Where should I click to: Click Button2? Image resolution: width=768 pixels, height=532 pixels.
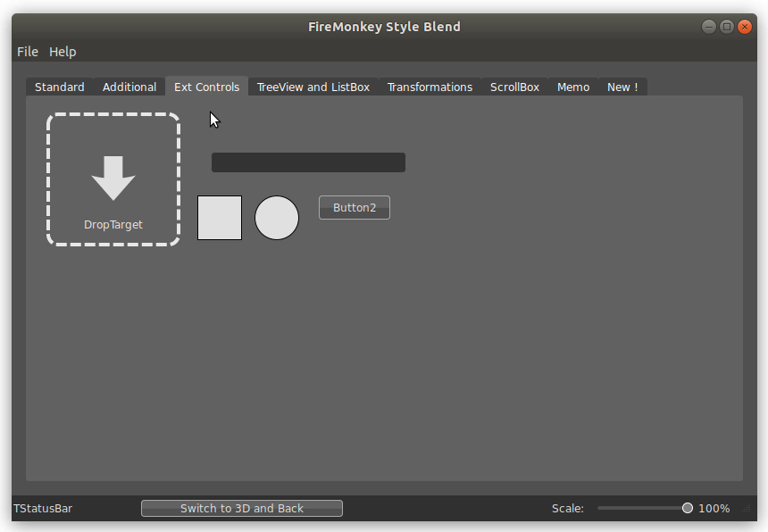pos(355,207)
